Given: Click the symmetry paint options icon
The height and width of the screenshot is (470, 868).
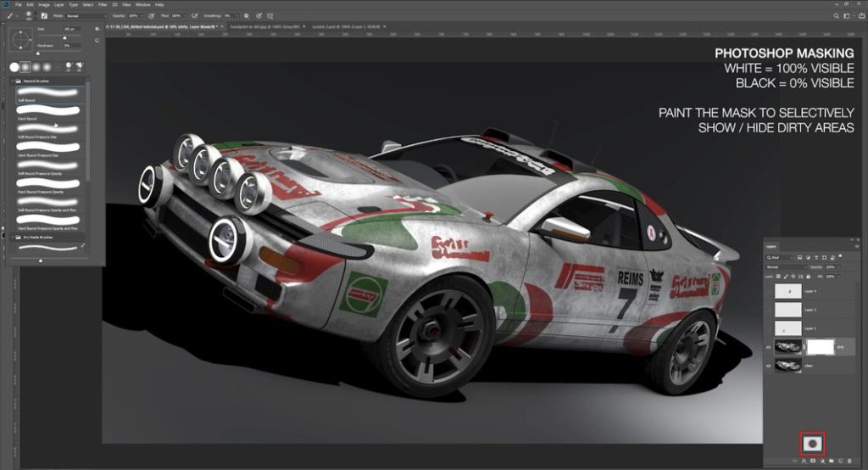Looking at the screenshot, I should pyautogui.click(x=270, y=16).
